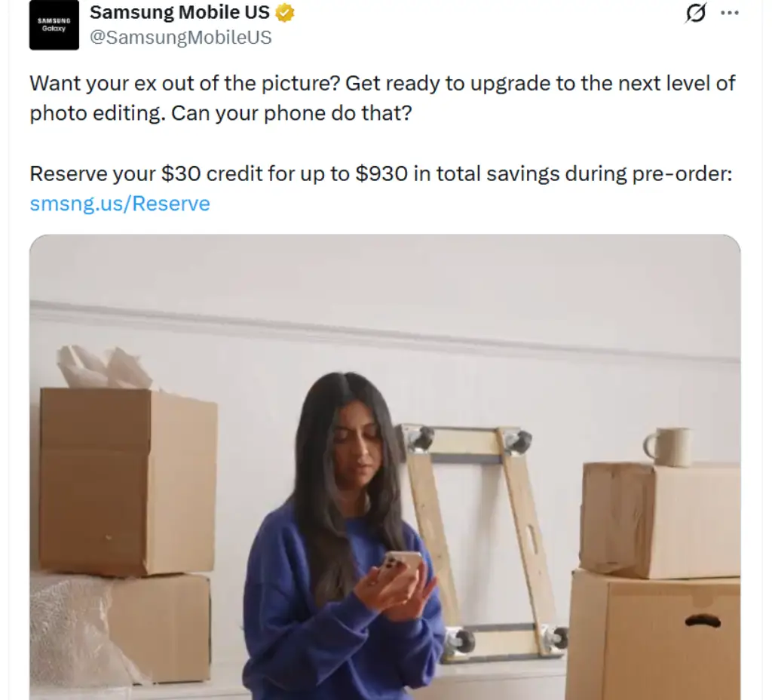
Task: Click the wall molding in the photo
Action: coord(385,333)
